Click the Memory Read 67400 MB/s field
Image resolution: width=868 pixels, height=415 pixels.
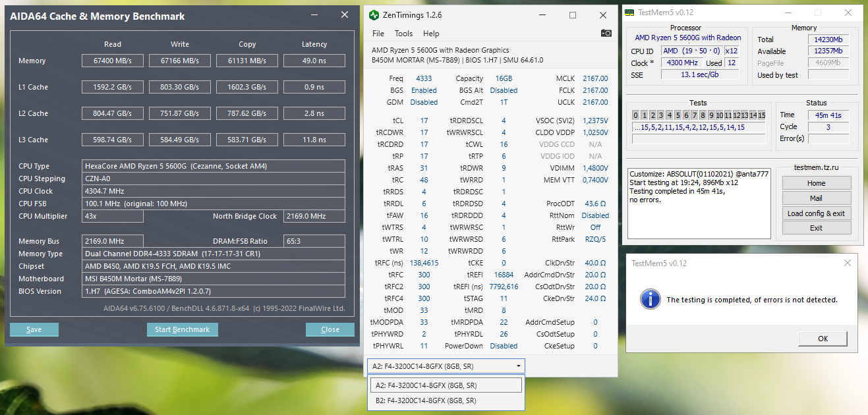(x=113, y=61)
